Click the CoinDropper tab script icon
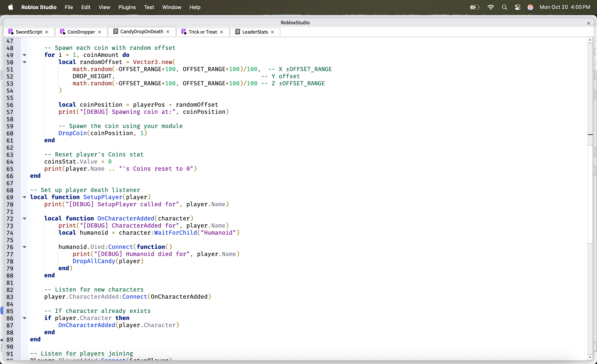The image size is (597, 364). point(63,32)
